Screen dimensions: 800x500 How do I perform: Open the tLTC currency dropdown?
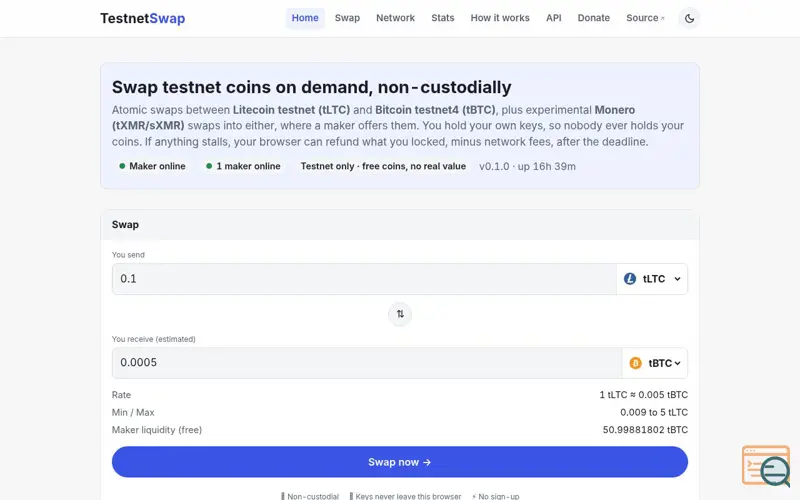click(652, 279)
